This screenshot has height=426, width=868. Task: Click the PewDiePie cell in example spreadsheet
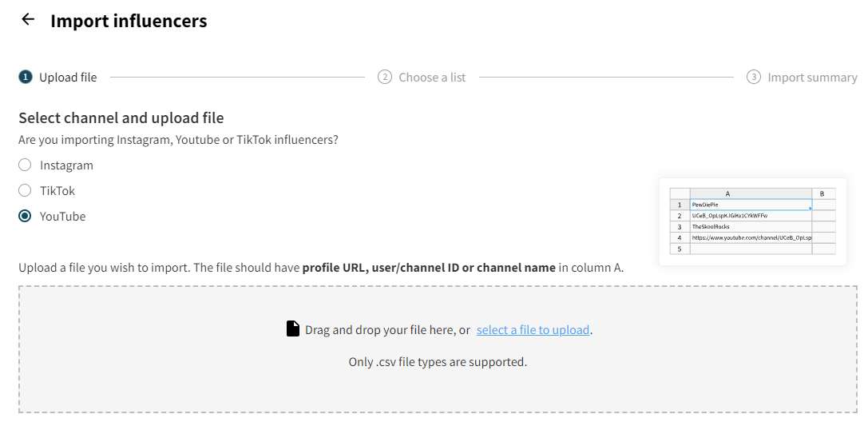(751, 205)
